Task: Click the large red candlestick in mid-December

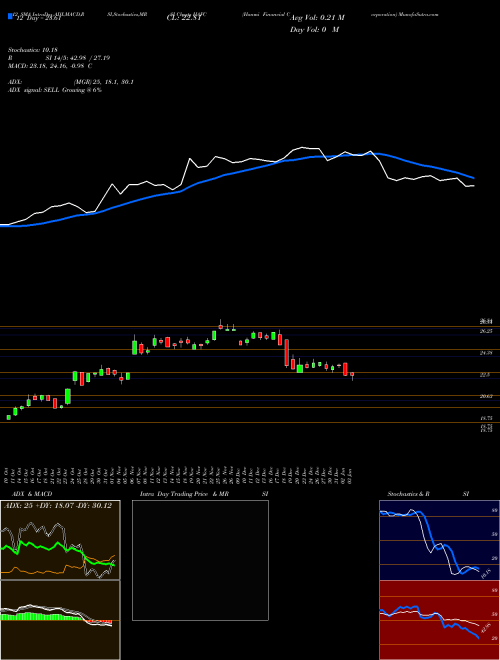Action: (287, 353)
